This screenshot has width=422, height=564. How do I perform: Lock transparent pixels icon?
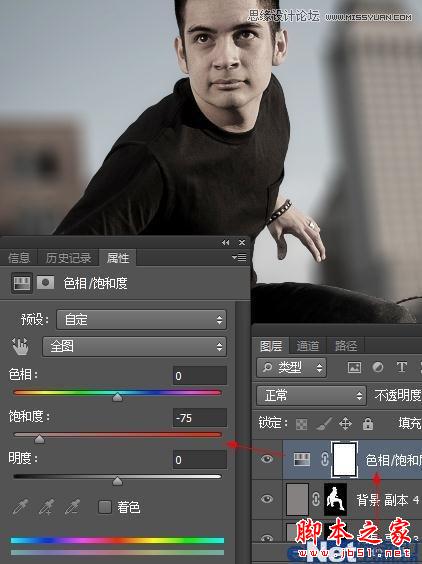click(301, 424)
